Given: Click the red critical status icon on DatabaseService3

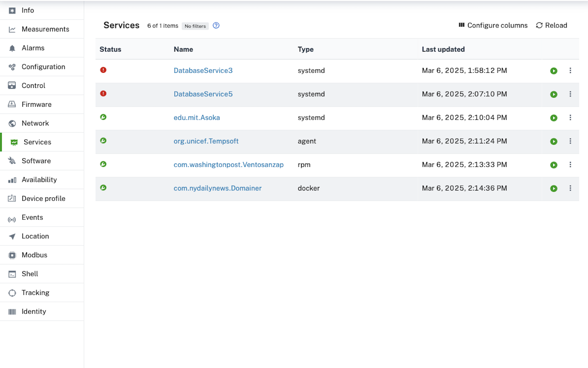Looking at the screenshot, I should [103, 70].
